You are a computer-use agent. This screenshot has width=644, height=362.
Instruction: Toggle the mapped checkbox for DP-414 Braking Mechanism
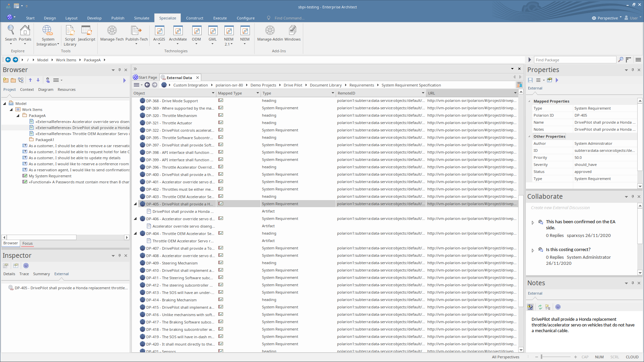pos(221,299)
